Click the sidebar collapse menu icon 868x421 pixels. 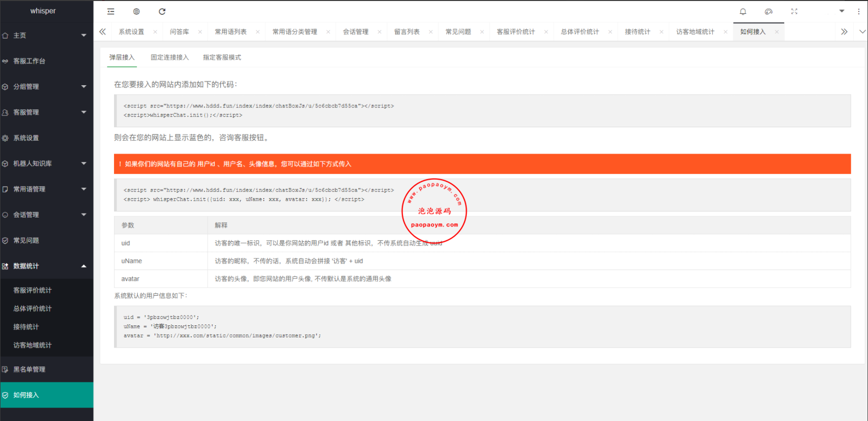click(x=111, y=11)
